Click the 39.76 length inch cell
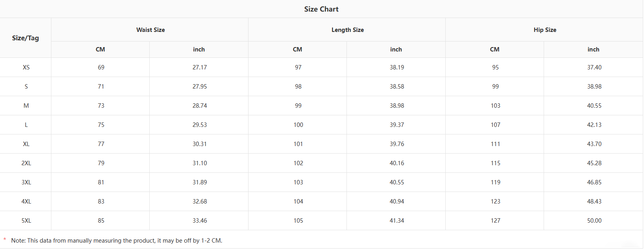 397,144
